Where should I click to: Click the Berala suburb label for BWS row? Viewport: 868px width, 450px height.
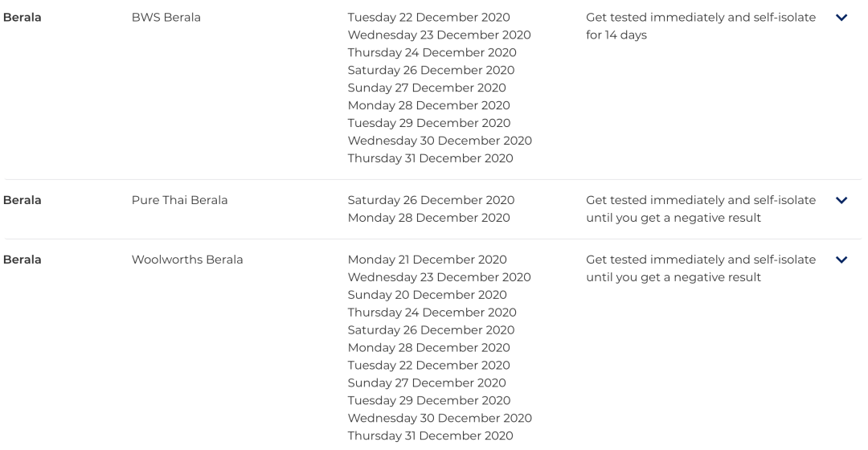tap(23, 17)
